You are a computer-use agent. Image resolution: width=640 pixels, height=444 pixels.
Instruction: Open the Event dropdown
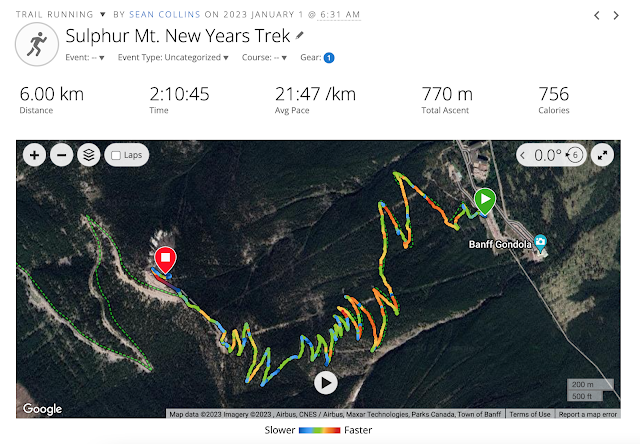pos(85,58)
